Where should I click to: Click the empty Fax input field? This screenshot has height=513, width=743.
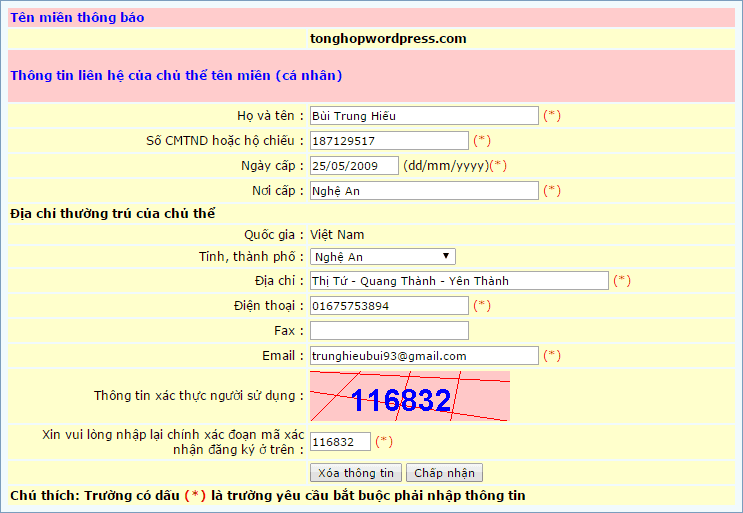point(388,331)
